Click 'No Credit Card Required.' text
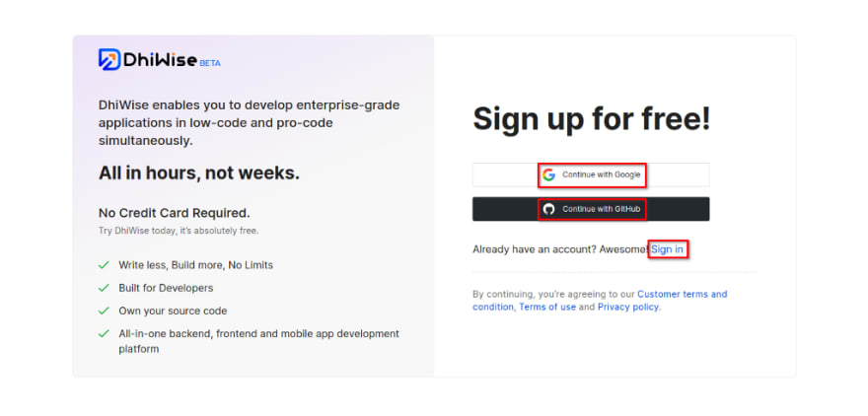 coord(175,213)
